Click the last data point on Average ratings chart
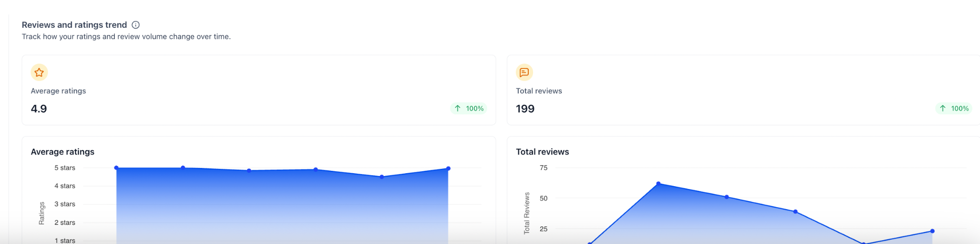 448,168
